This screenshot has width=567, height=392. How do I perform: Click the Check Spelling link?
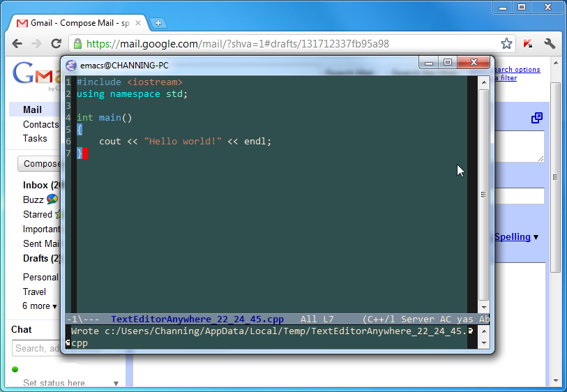(x=513, y=237)
